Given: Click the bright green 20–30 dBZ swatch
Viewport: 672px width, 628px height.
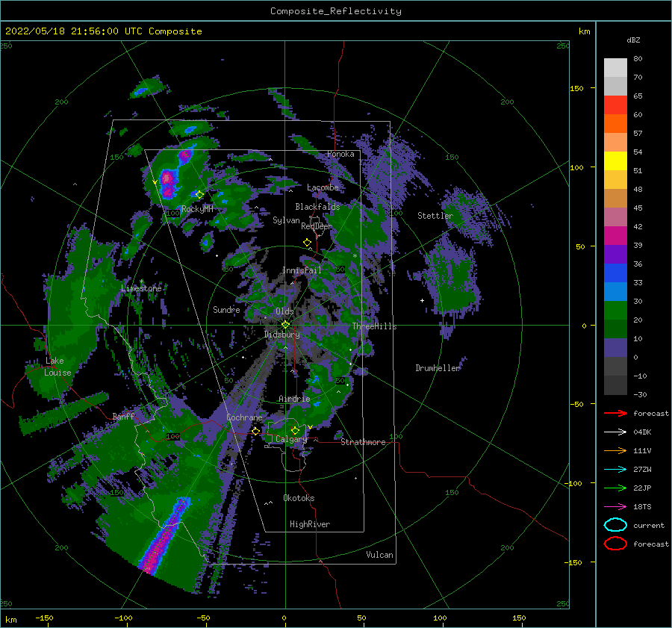Looking at the screenshot, I should tap(615, 311).
